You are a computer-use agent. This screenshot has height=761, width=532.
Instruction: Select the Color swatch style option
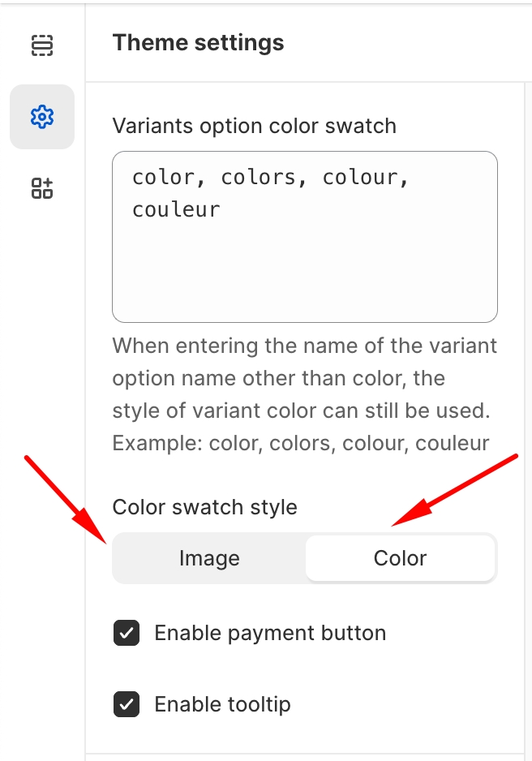point(400,558)
